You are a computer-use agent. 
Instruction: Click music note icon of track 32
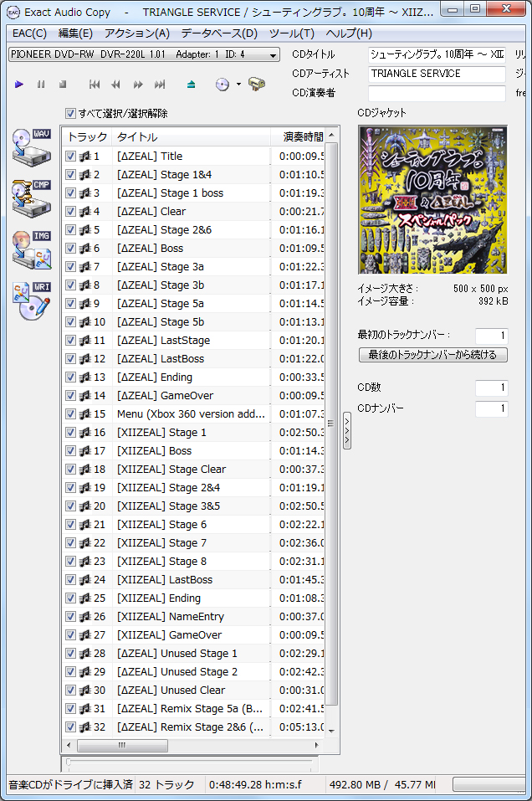[85, 727]
